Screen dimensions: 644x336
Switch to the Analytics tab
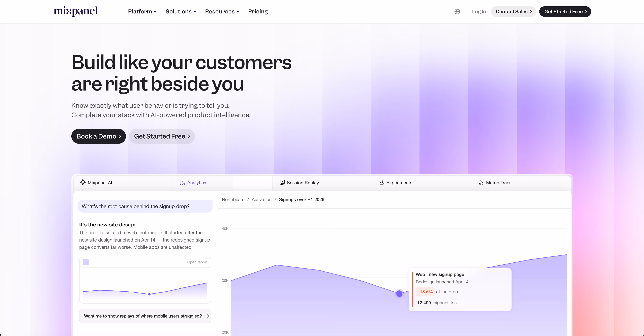[222, 183]
